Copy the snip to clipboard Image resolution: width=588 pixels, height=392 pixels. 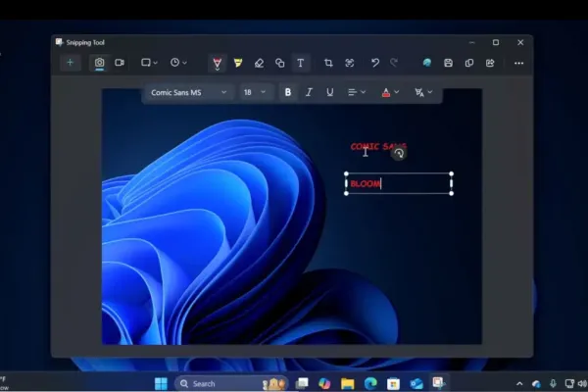469,63
